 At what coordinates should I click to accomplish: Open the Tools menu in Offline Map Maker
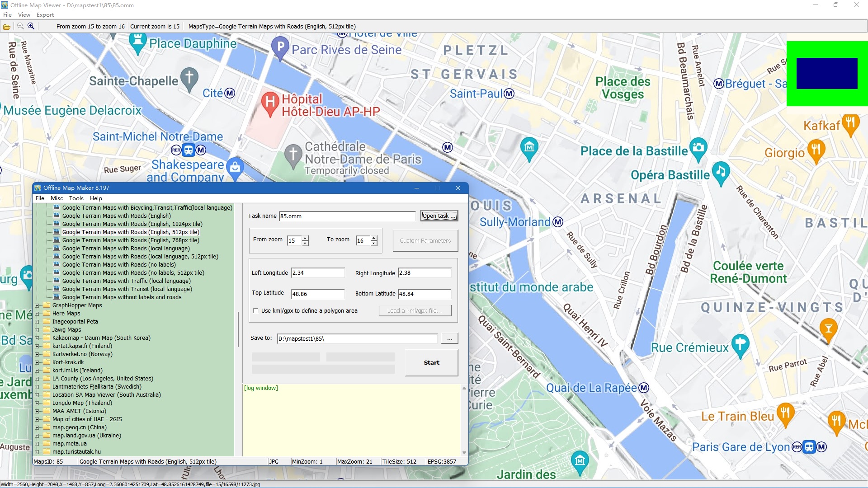[x=76, y=198]
